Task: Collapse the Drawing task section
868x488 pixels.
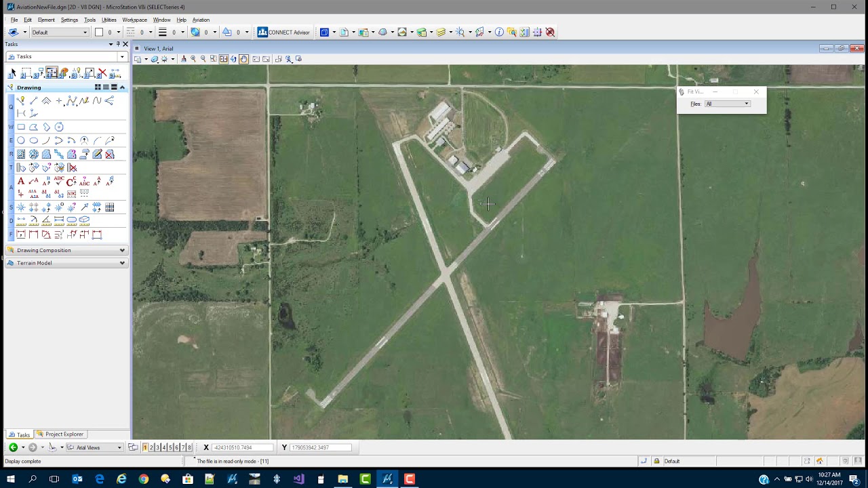Action: [x=122, y=87]
